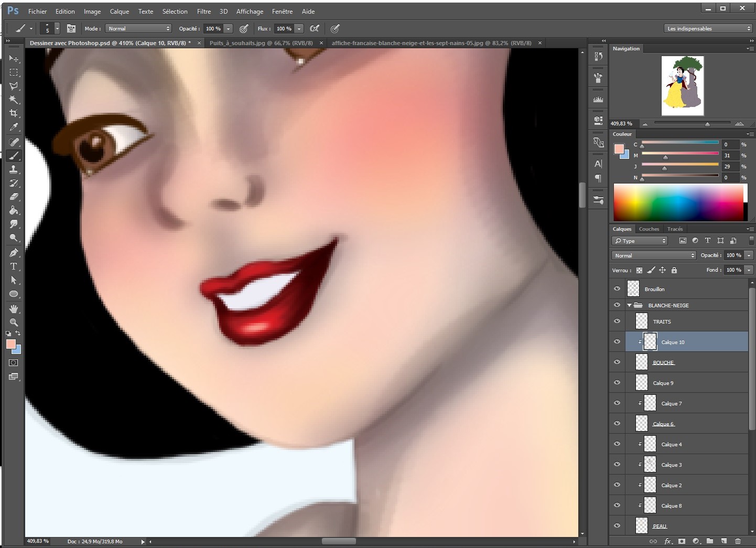Click the Add layer mask icon

pos(682,541)
